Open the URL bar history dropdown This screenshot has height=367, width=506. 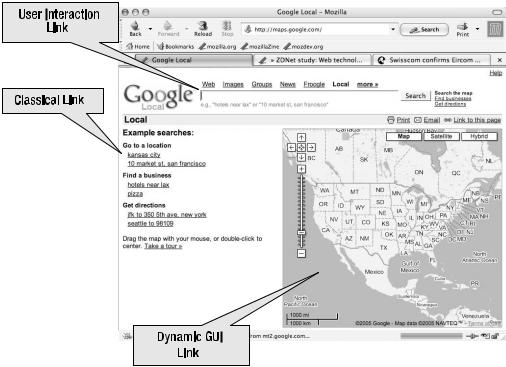click(x=393, y=29)
